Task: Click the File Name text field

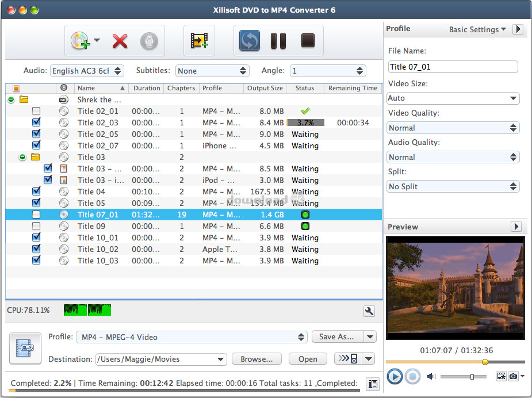Action: (453, 67)
